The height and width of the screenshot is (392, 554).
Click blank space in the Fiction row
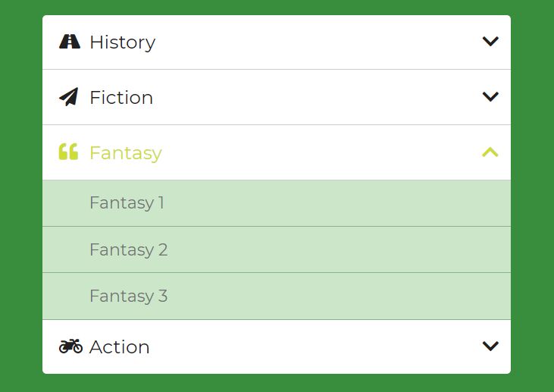point(318,97)
